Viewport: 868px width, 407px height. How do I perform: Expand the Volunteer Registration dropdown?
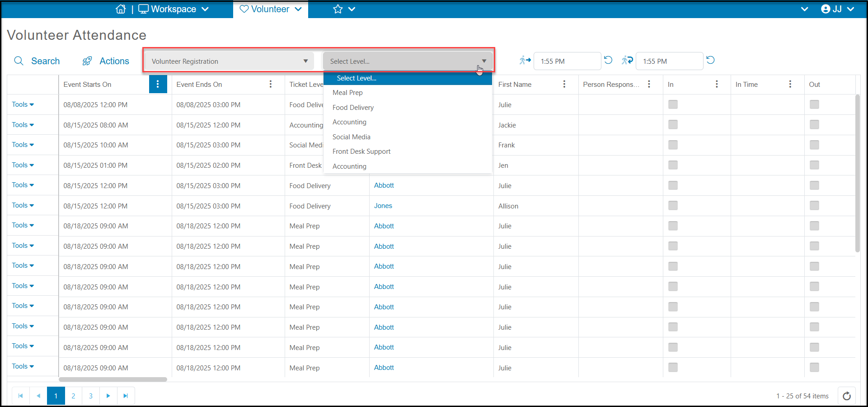(230, 61)
